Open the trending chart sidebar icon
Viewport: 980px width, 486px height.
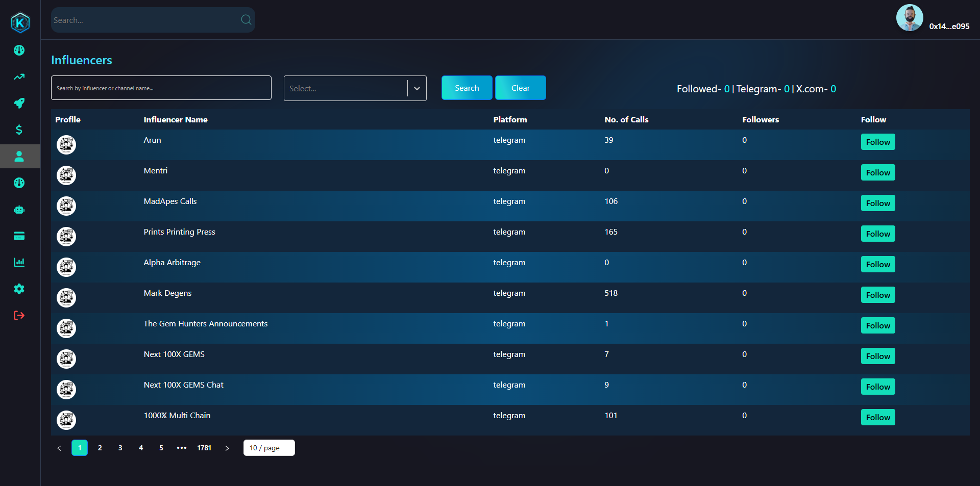(x=19, y=77)
